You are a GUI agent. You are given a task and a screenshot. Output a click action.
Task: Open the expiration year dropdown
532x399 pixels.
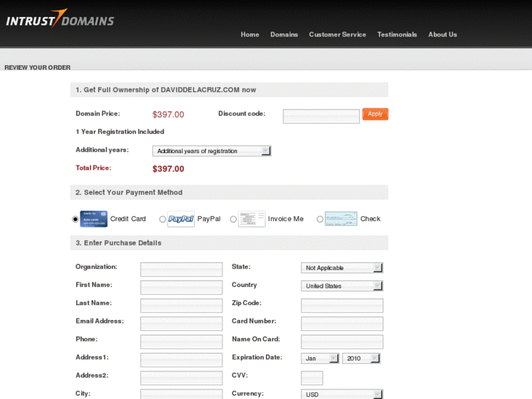[x=361, y=359]
